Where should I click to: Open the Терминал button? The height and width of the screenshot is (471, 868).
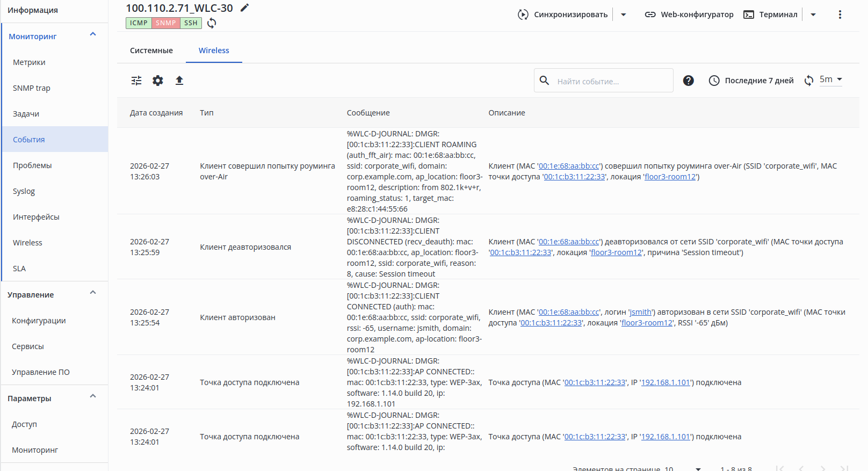pyautogui.click(x=771, y=15)
